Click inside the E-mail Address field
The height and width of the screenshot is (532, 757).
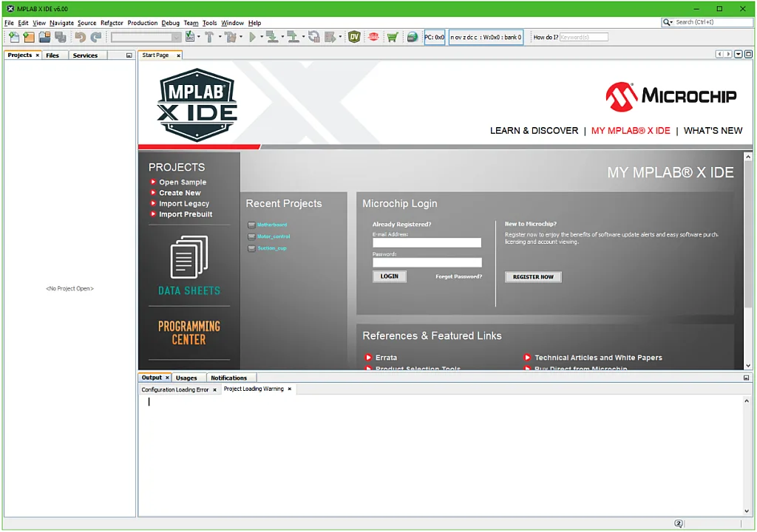(427, 242)
